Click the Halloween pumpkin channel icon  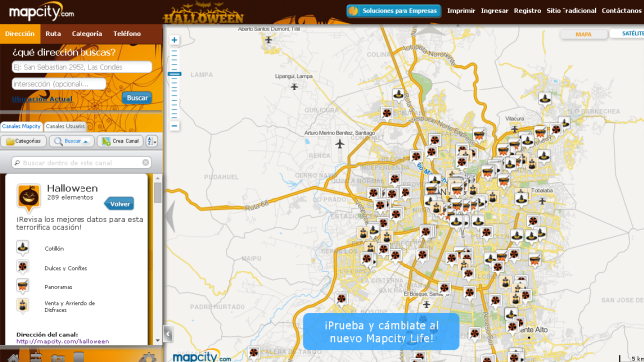29,197
